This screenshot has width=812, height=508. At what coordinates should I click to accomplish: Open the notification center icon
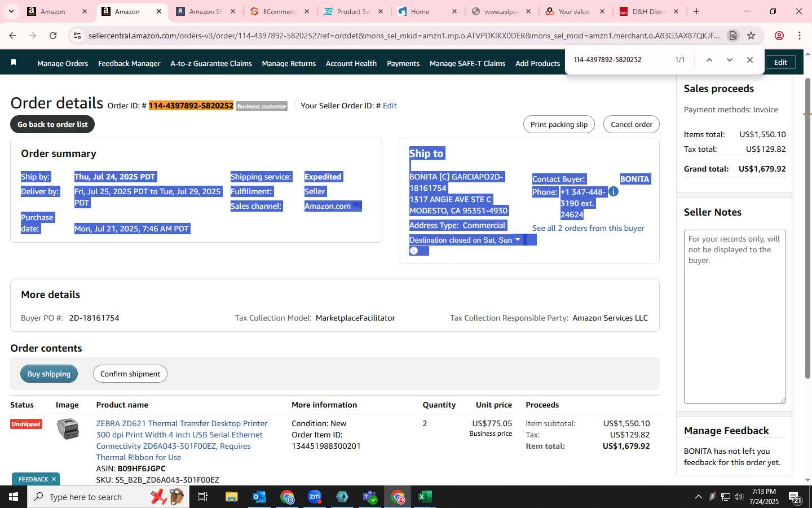coord(795,497)
